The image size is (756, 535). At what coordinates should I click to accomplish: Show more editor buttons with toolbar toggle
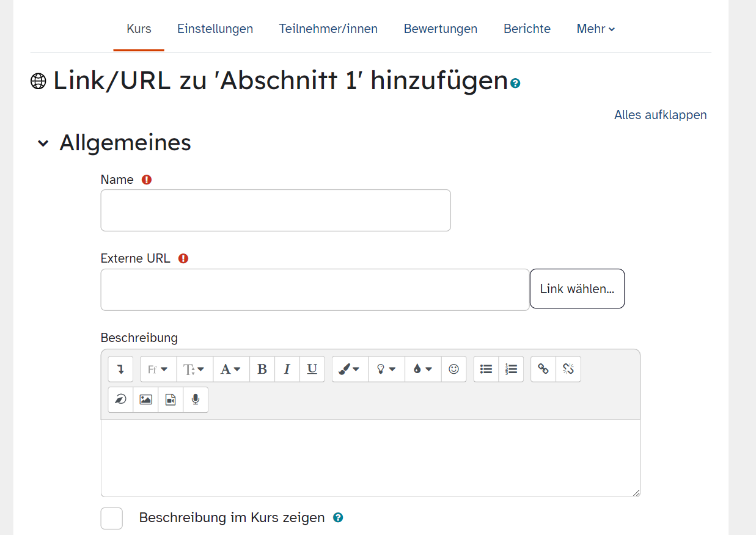(x=120, y=369)
